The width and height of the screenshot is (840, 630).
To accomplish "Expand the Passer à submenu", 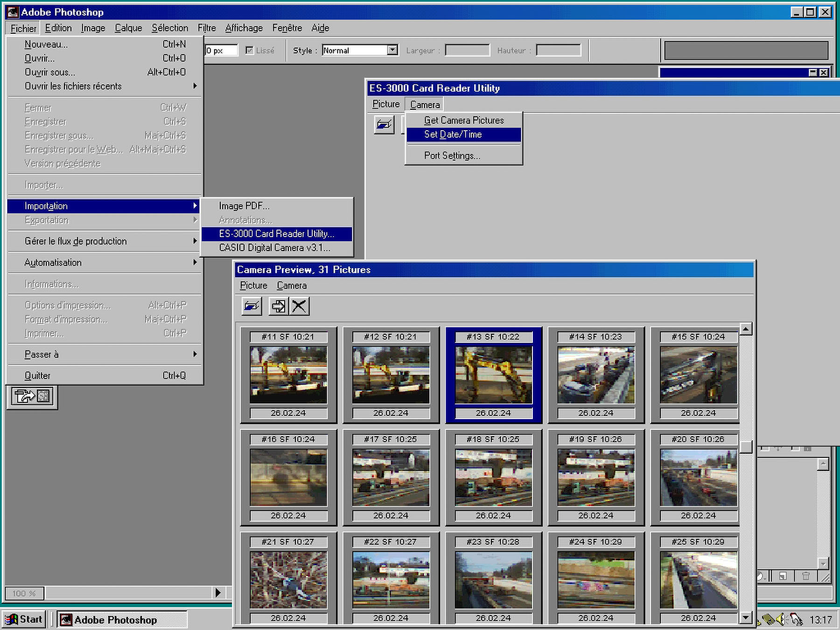I will pyautogui.click(x=105, y=354).
